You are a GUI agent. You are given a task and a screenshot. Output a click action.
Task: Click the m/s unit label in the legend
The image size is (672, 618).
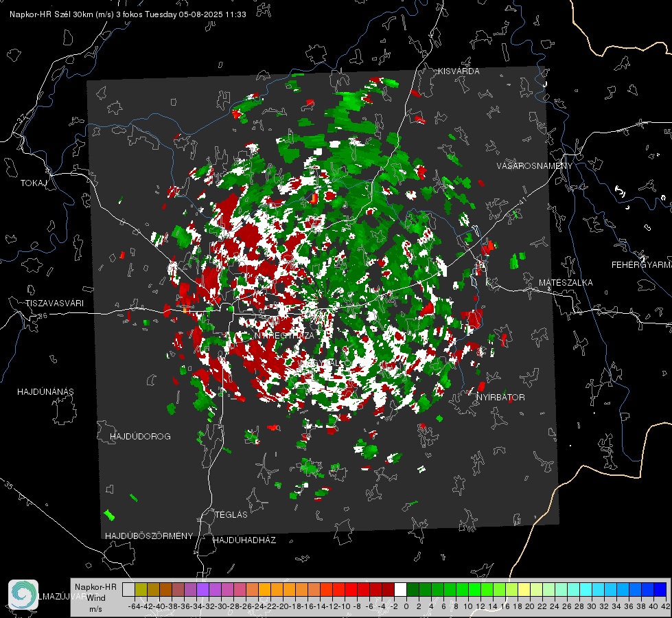tap(95, 609)
